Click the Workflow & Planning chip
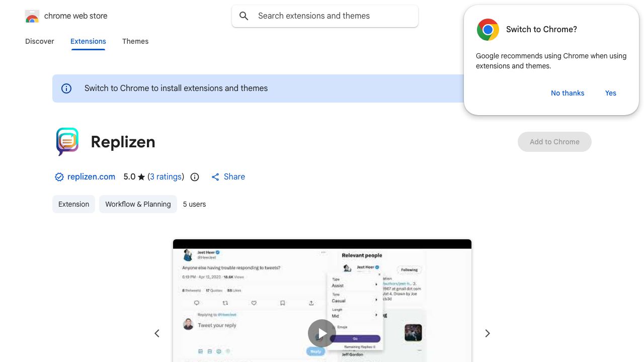This screenshot has width=644, height=362. coord(138,204)
